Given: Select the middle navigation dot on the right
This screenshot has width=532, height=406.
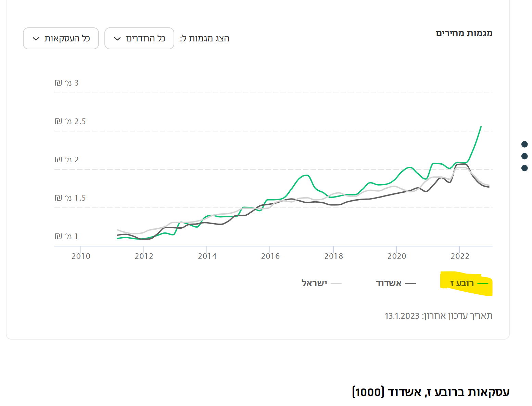Looking at the screenshot, I should tap(524, 156).
